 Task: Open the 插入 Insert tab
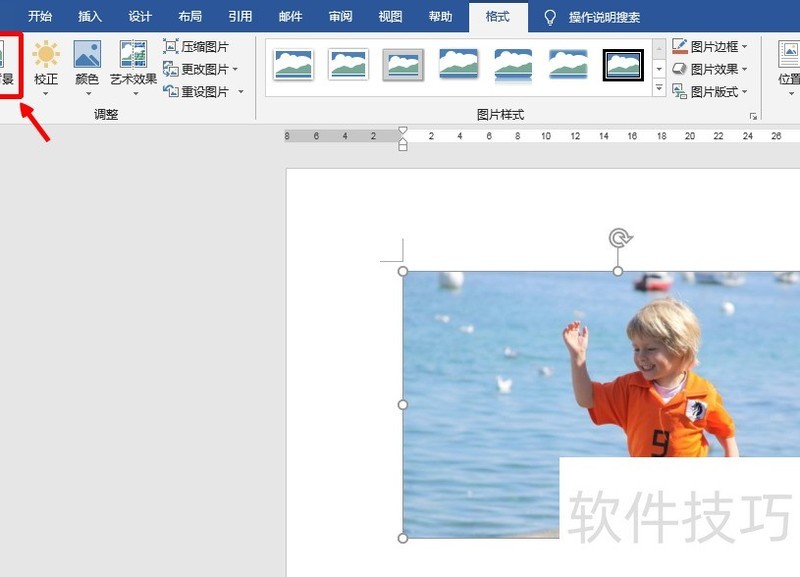pos(91,17)
